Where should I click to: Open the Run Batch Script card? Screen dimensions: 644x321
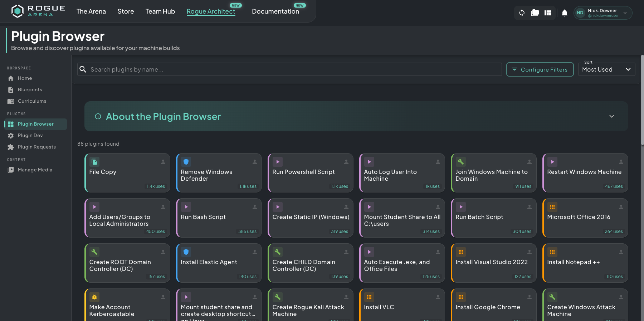493,218
